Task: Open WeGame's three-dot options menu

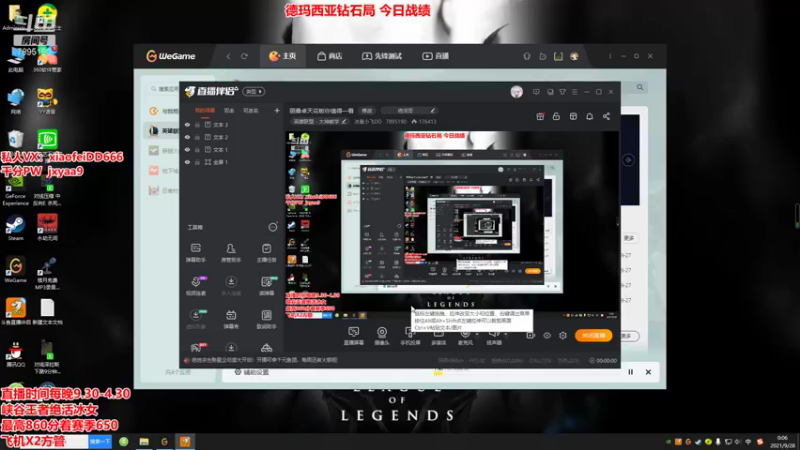Action: (x=610, y=56)
